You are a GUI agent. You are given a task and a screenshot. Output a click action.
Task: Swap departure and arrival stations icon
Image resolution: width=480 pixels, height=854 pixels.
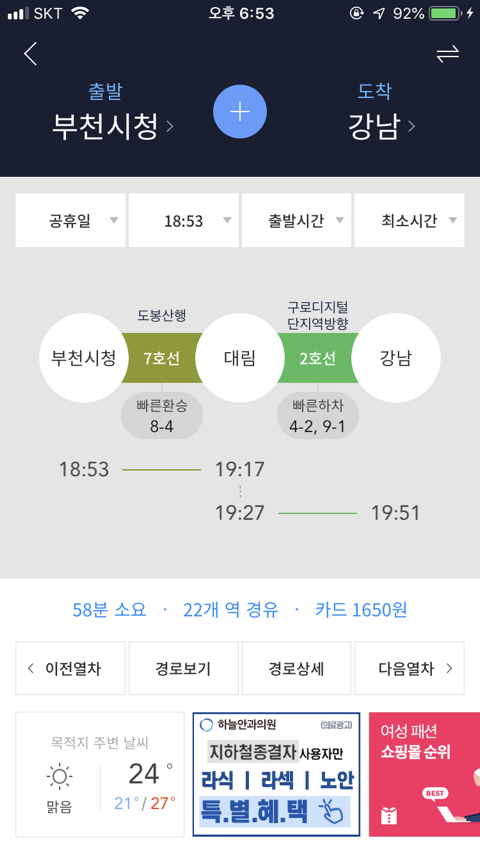point(447,54)
